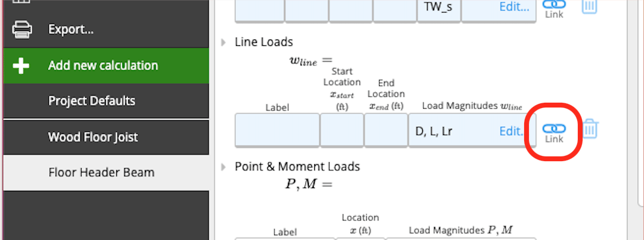This screenshot has width=644, height=240.
Task: Click the D, L, Lr load magnitudes cell
Action: tap(472, 131)
